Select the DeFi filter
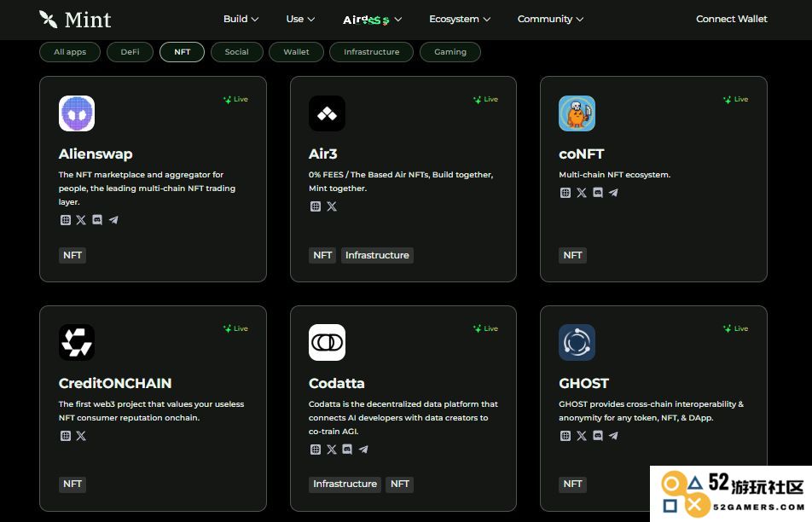Viewport: 812px width, 522px height. click(130, 52)
